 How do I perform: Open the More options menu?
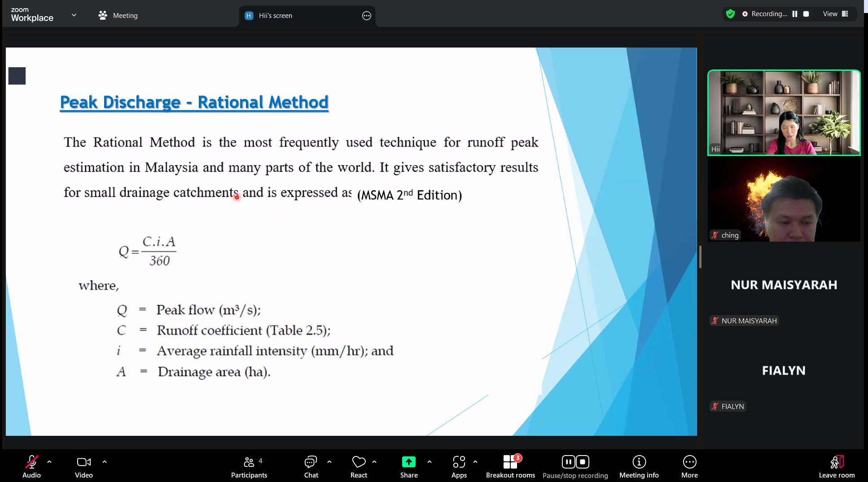pos(689,466)
